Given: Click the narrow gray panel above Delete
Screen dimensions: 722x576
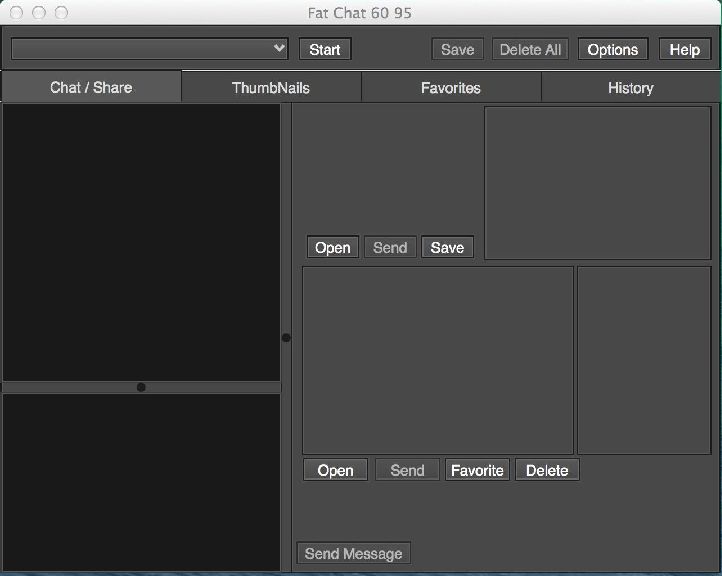Looking at the screenshot, I should click(644, 360).
